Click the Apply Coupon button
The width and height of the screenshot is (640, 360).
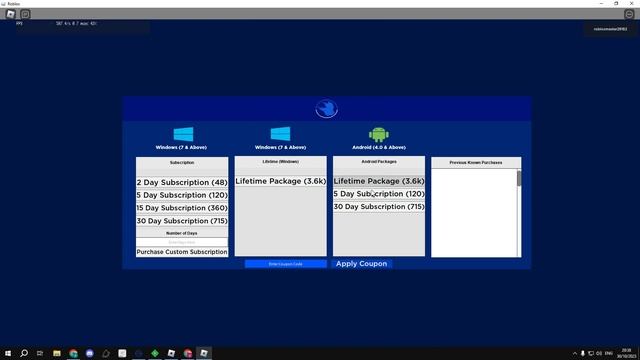click(x=362, y=264)
